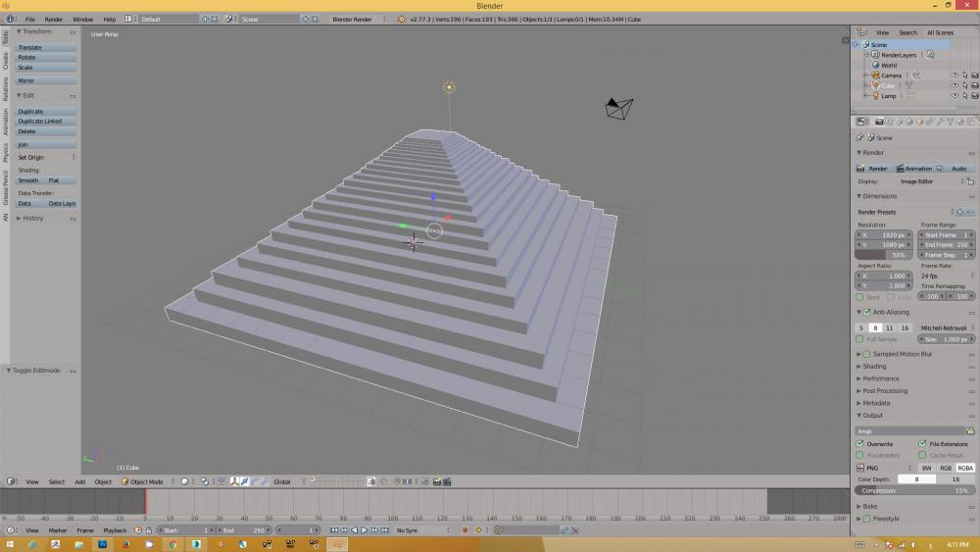Open the Add menu in viewport header
Screen dimensions: 980x552
point(80,482)
